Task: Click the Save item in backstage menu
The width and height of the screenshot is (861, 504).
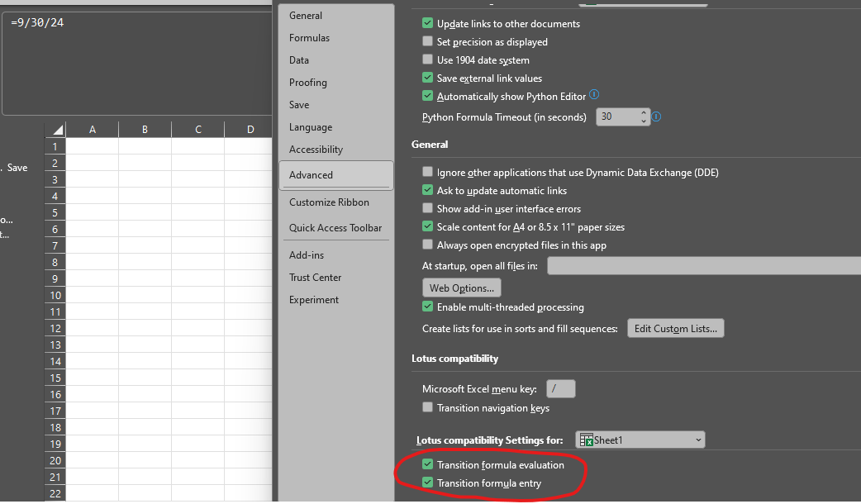Action: tap(17, 168)
